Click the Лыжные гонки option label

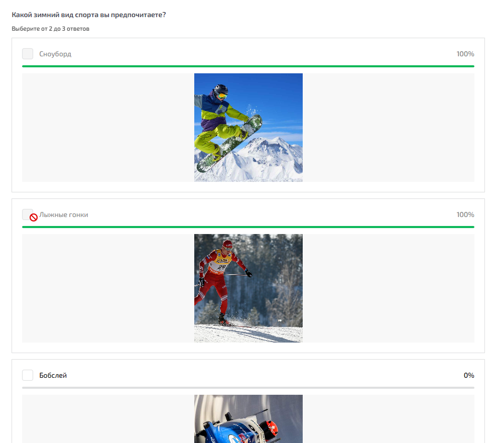(x=64, y=214)
